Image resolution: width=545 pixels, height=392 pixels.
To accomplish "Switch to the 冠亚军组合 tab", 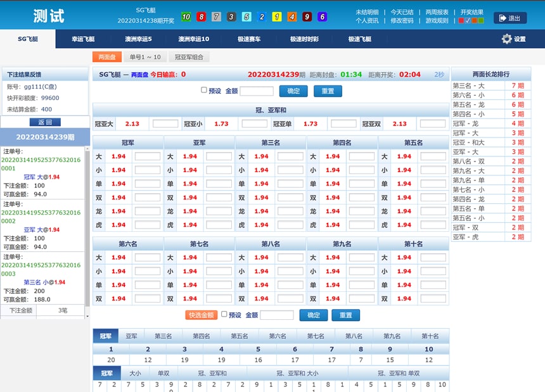I will tap(188, 56).
